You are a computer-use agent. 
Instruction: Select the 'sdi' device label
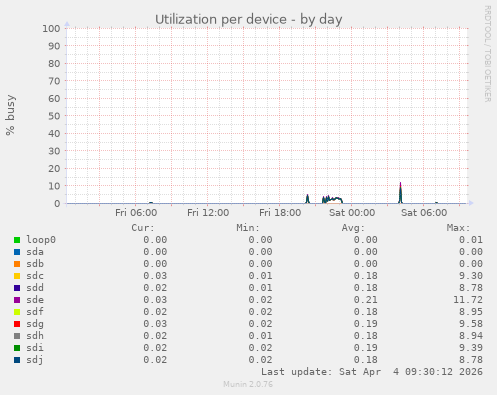tap(35, 348)
